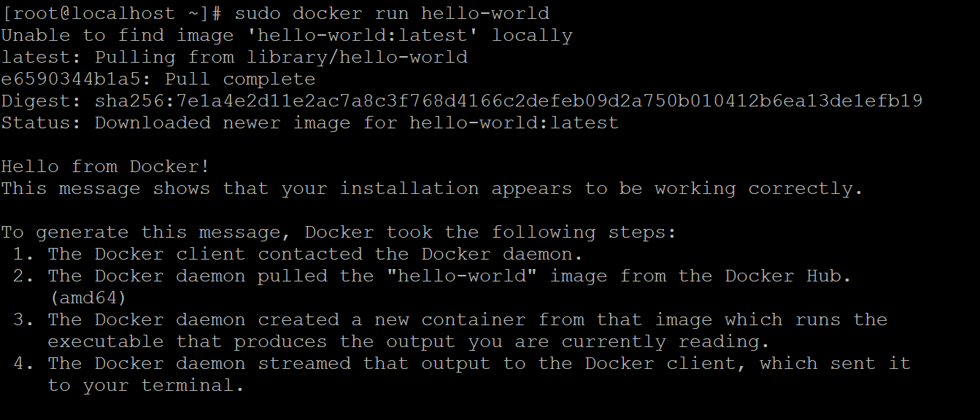Click the 'Digest:' label
The width and height of the screenshot is (980, 420).
[42, 101]
